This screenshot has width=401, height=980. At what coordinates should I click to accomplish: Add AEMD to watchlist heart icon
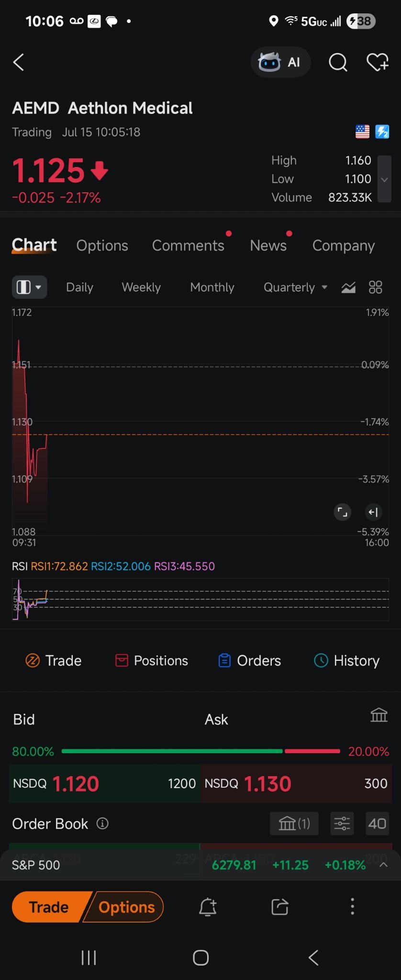click(378, 62)
